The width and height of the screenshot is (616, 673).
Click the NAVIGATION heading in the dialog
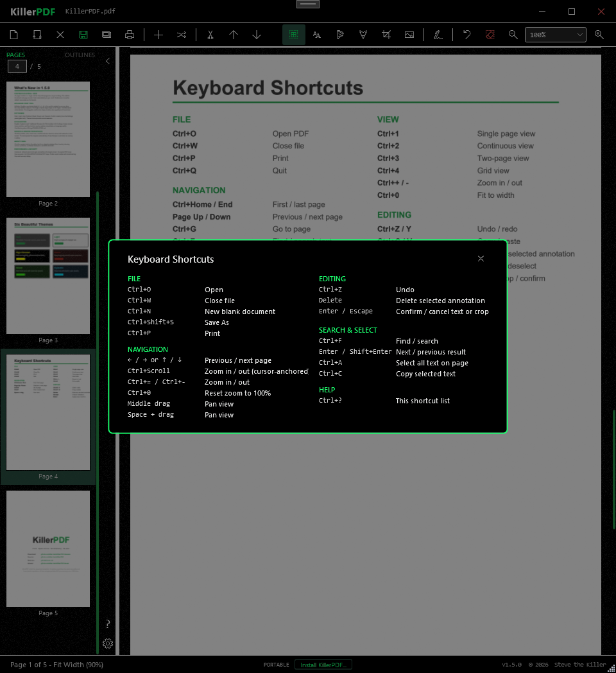[148, 349]
